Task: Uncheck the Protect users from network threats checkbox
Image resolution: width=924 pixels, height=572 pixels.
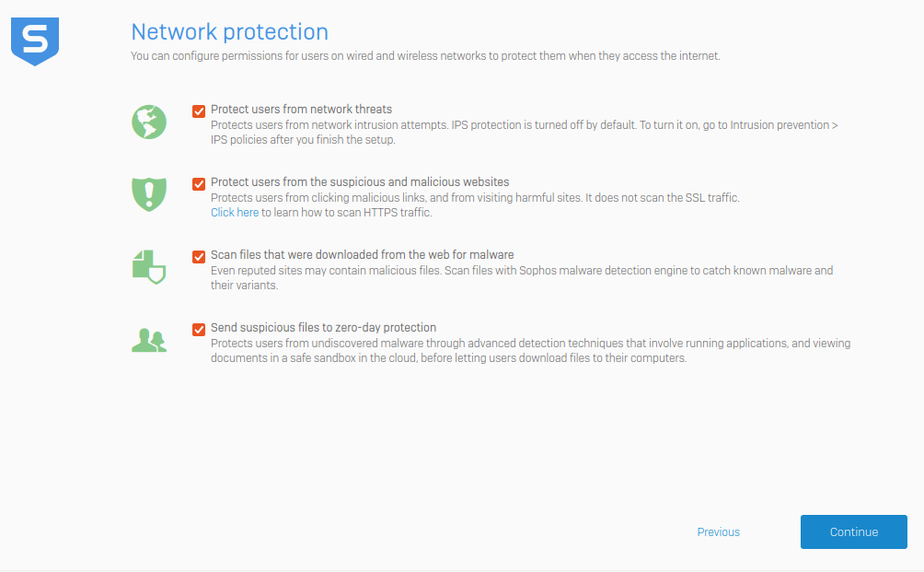Action: tap(199, 111)
